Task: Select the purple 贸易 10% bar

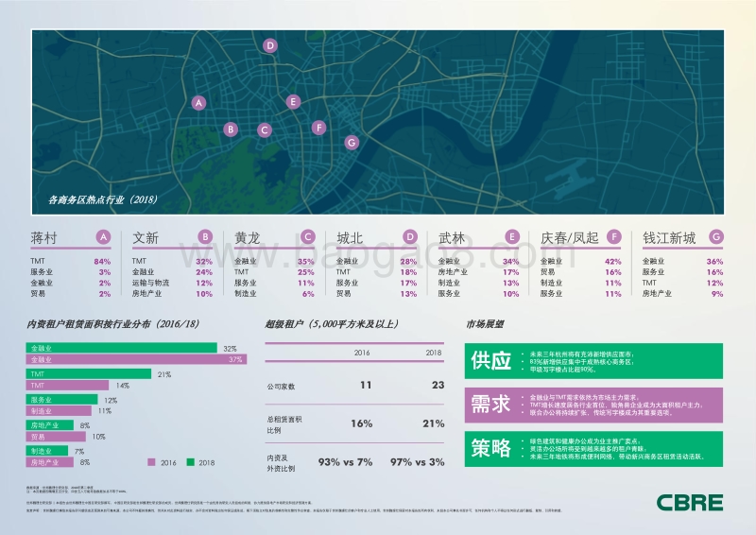Action: tap(56, 437)
